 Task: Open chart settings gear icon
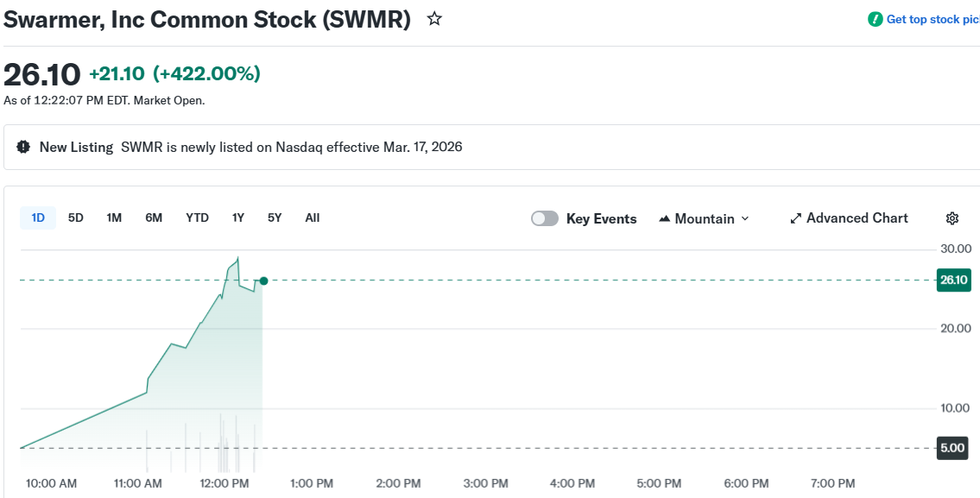tap(952, 218)
